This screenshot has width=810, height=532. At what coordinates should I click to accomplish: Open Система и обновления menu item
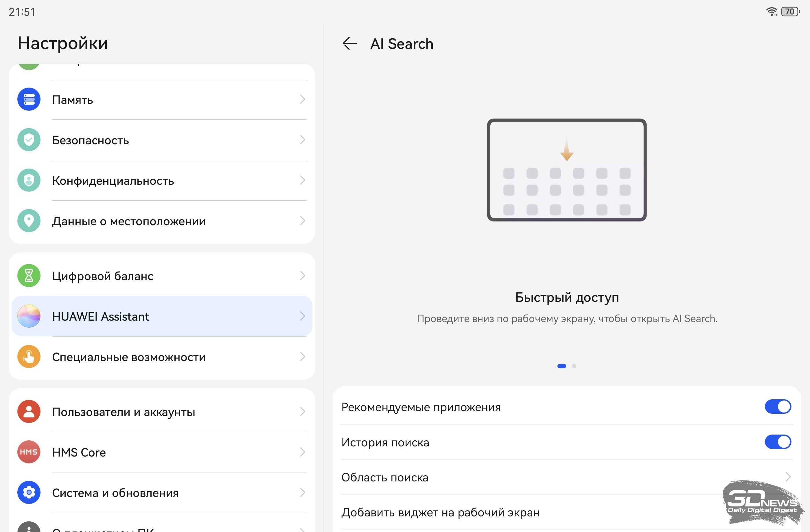[x=116, y=493]
